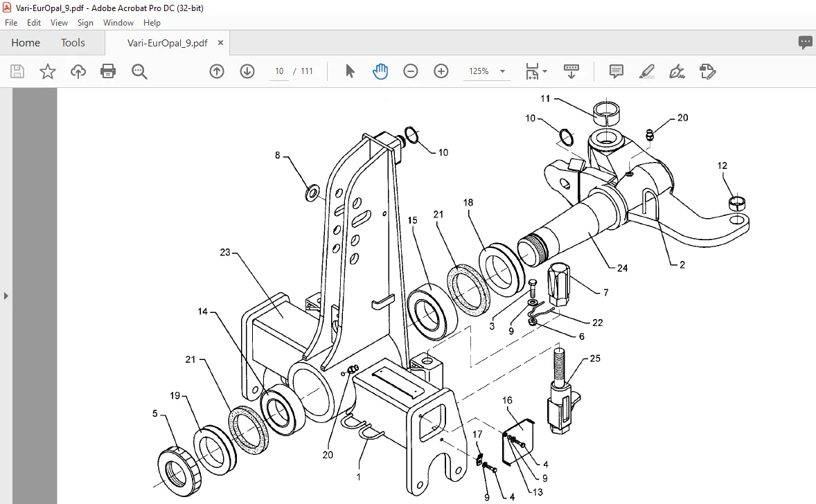The image size is (816, 504).
Task: Switch to the Home tab
Action: pos(26,43)
